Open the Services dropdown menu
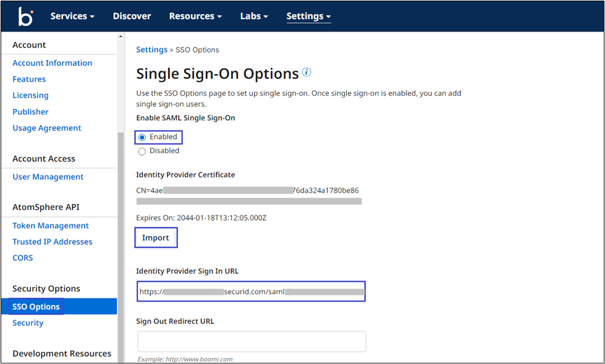The image size is (605, 364). [x=72, y=17]
